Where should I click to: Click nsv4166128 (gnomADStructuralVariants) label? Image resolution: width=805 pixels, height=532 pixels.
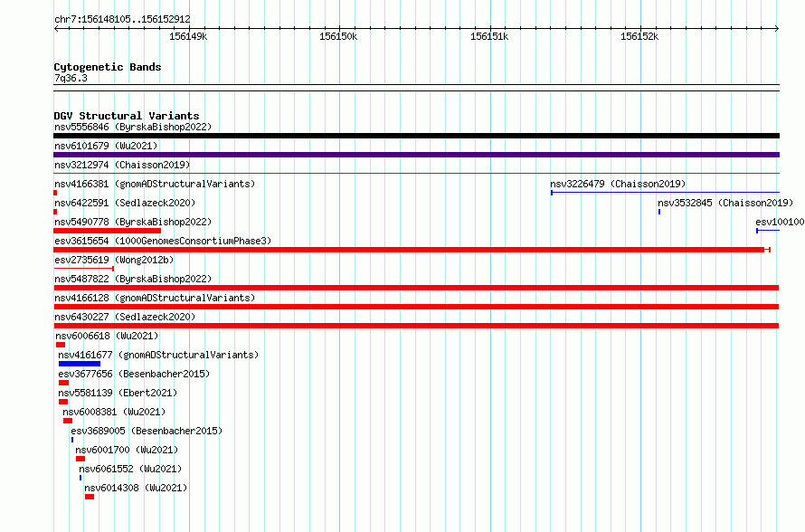pos(155,298)
